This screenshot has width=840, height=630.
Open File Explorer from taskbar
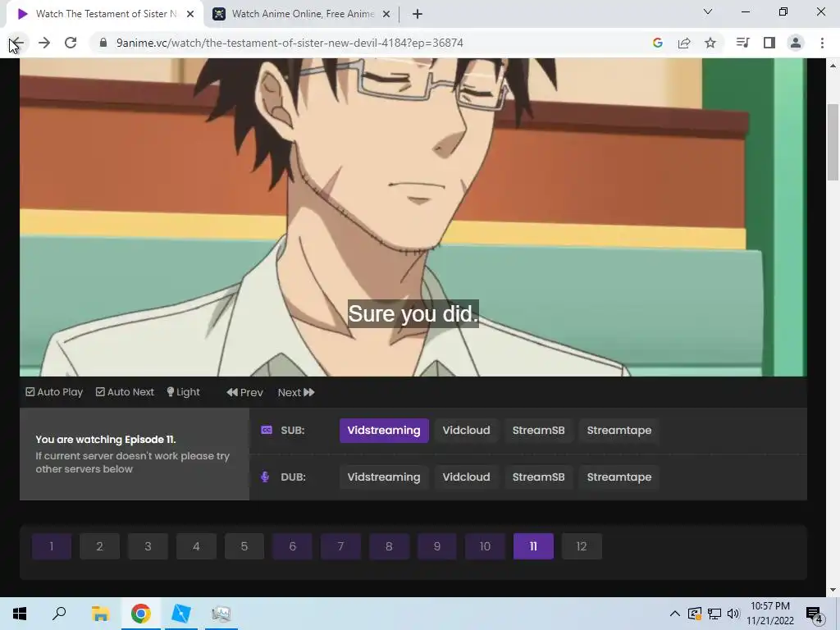(x=100, y=614)
